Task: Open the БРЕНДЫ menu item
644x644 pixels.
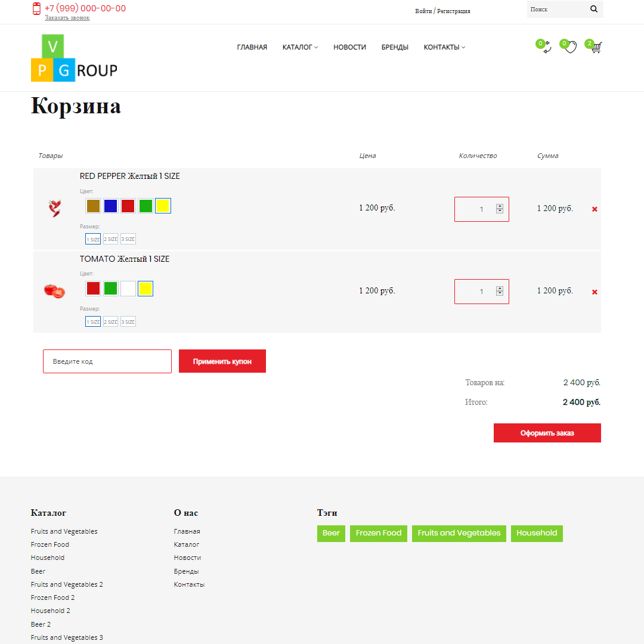Action: coord(395,47)
